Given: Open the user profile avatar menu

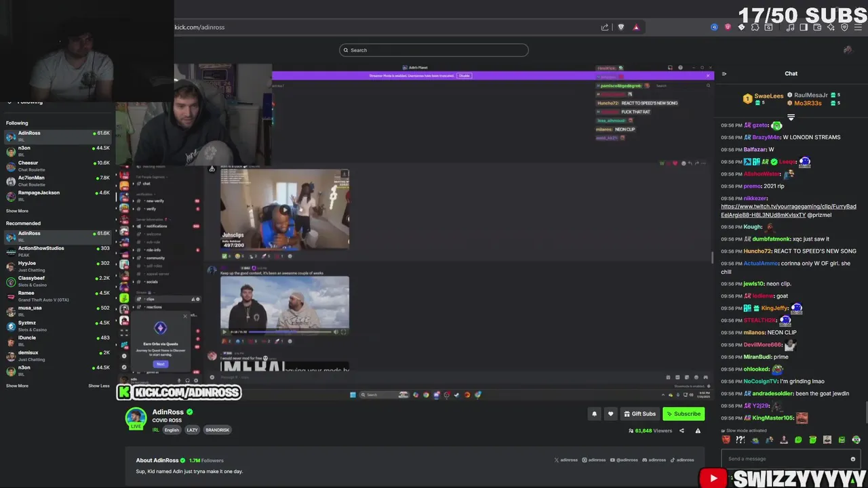Looking at the screenshot, I should (x=847, y=50).
